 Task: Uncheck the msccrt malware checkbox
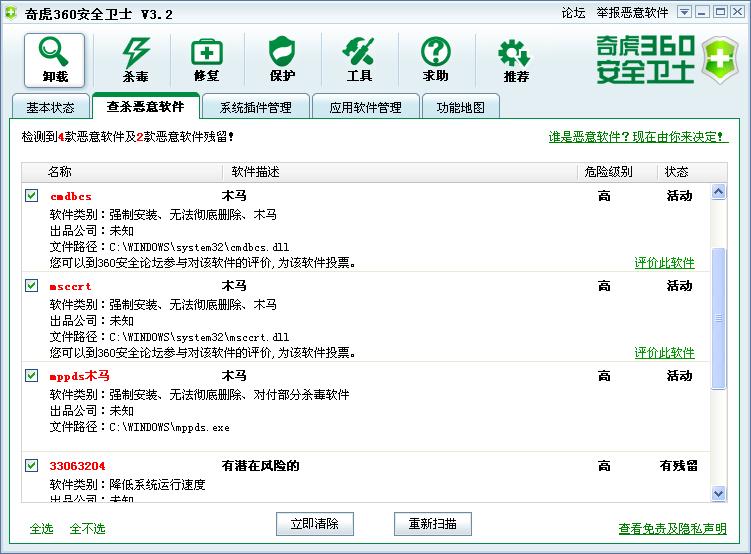click(32, 285)
